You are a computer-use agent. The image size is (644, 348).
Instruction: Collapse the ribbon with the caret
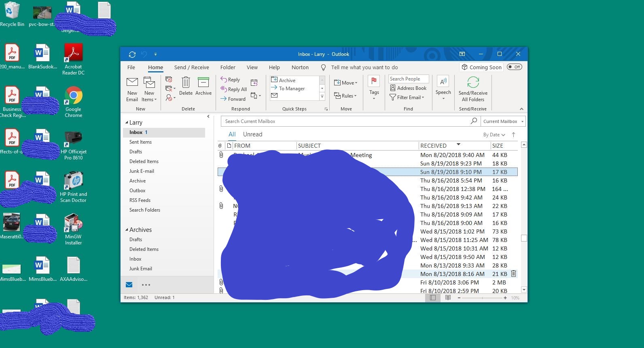pyautogui.click(x=521, y=109)
